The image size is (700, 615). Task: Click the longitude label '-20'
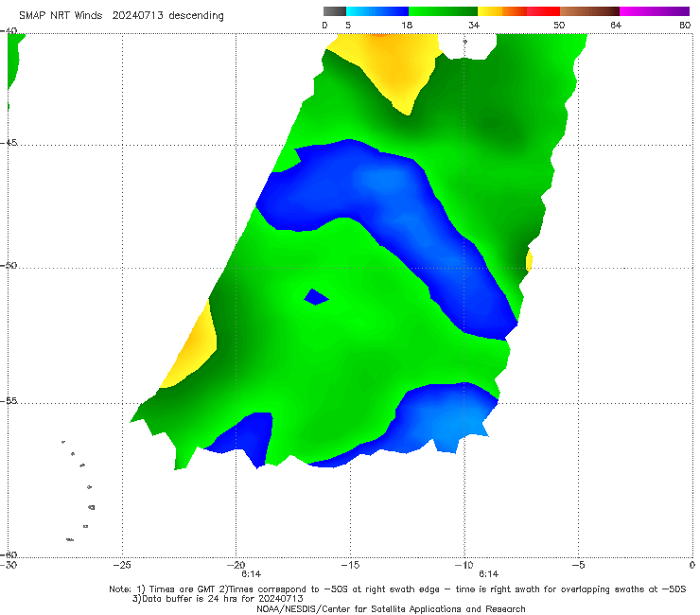coord(236,565)
